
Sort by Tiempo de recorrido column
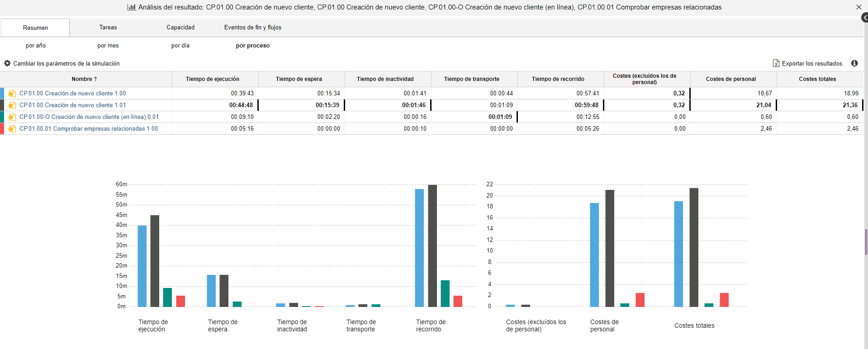tap(561, 79)
